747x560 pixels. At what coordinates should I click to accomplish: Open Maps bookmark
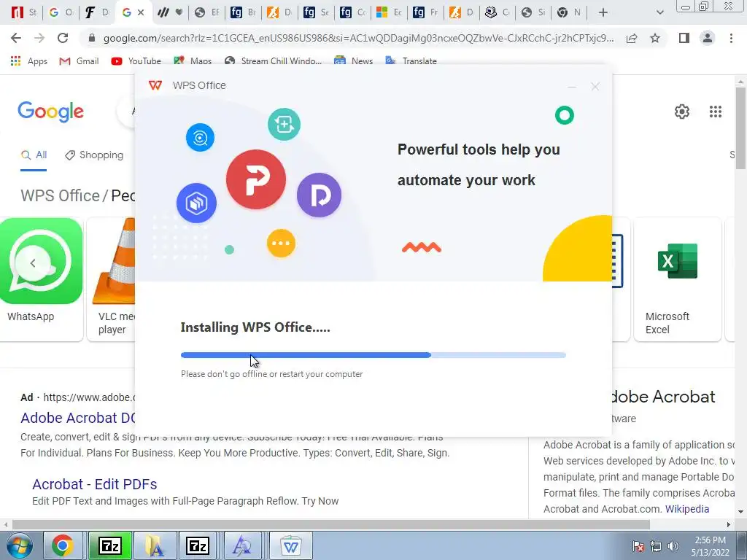pos(193,61)
